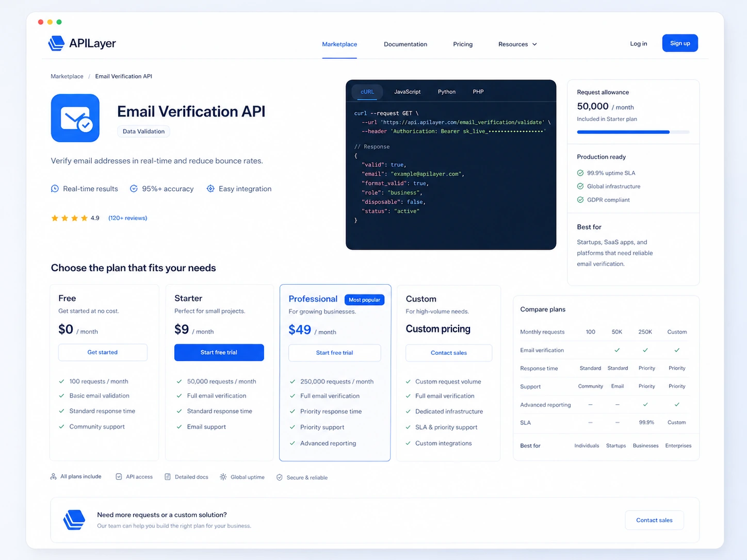Click Contact sales on Custom plan
This screenshot has height=560, width=747.
[x=449, y=353]
